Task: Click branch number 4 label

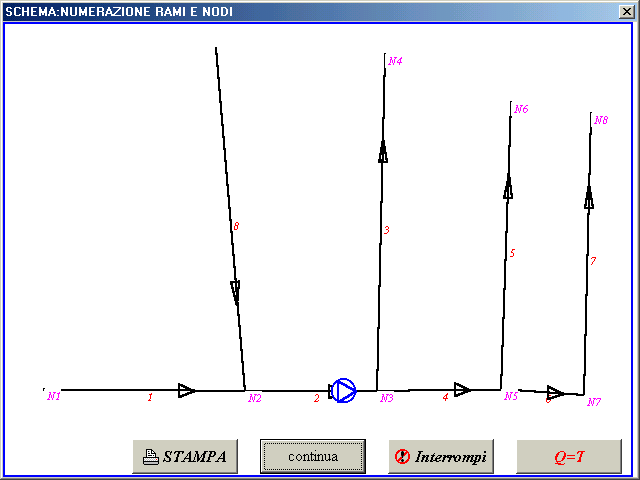Action: coord(445,397)
